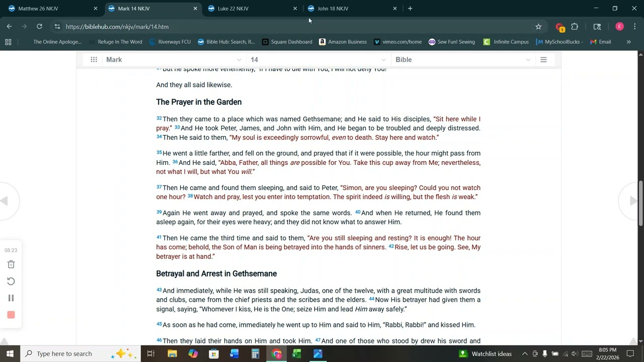Open vimeo.com/home bookmark
The width and height of the screenshot is (644, 362).
pyautogui.click(x=397, y=42)
